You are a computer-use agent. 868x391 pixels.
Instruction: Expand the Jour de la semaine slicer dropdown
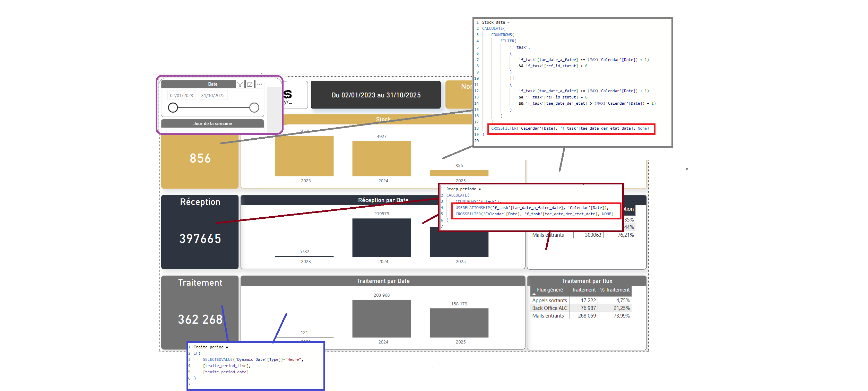point(212,131)
